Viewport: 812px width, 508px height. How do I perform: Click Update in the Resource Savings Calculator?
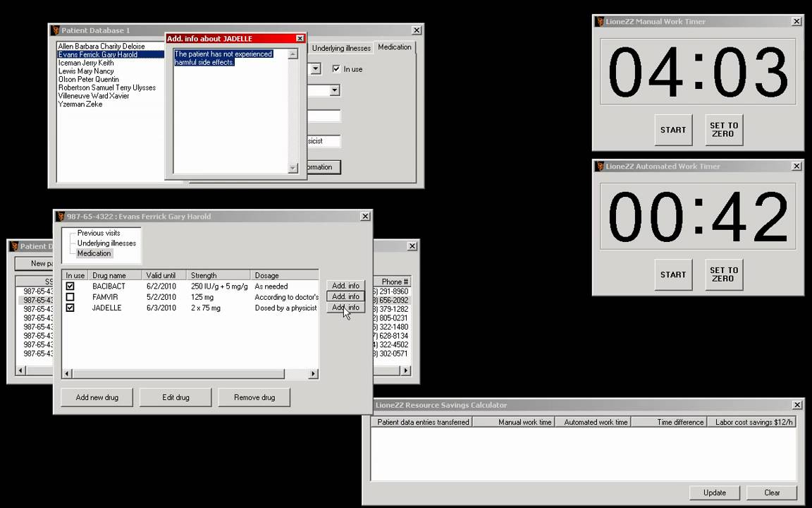(714, 492)
